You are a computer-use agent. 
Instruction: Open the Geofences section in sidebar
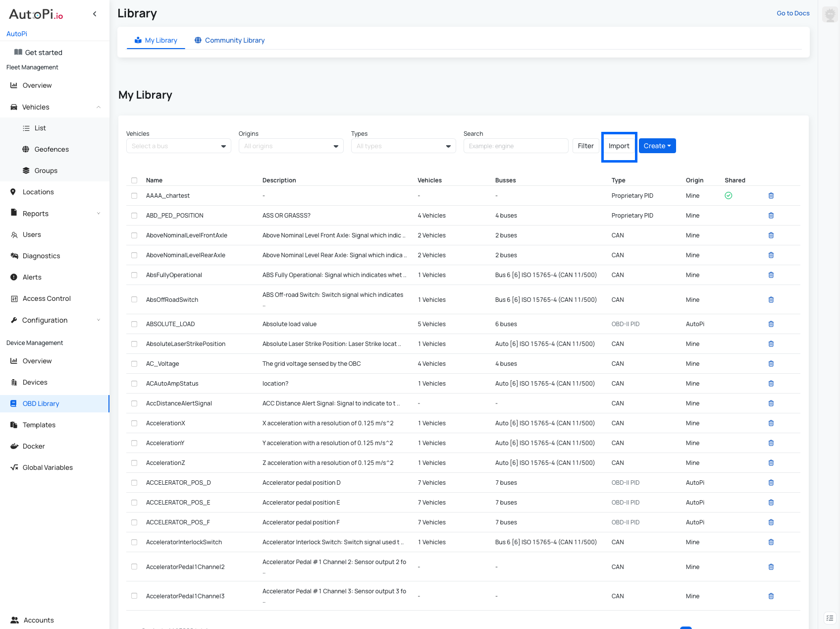coord(52,149)
